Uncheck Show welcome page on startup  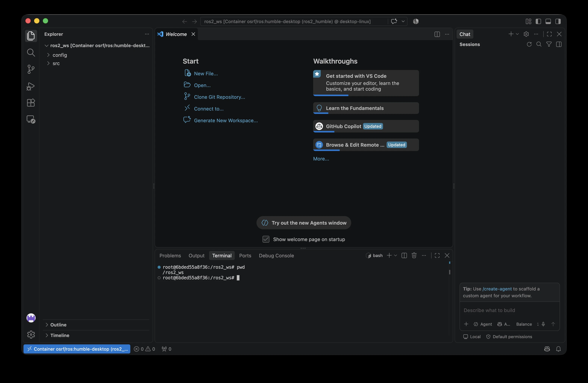coord(266,239)
